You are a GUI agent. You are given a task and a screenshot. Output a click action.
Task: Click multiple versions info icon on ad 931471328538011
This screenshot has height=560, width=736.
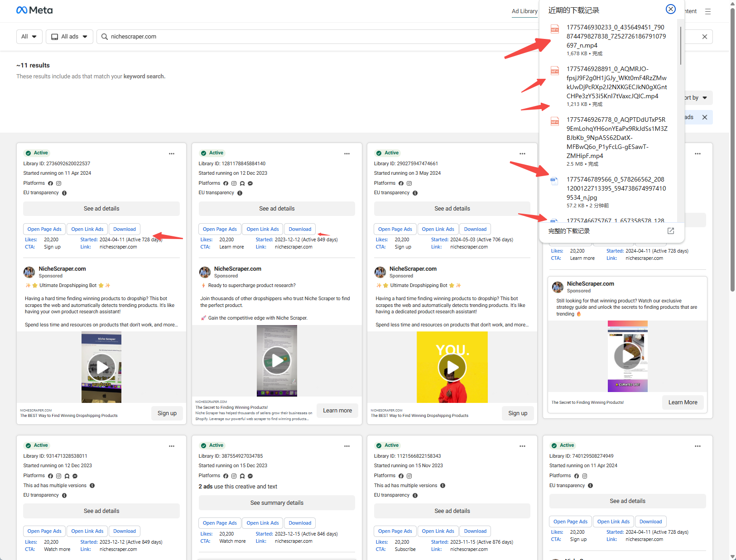pos(92,485)
